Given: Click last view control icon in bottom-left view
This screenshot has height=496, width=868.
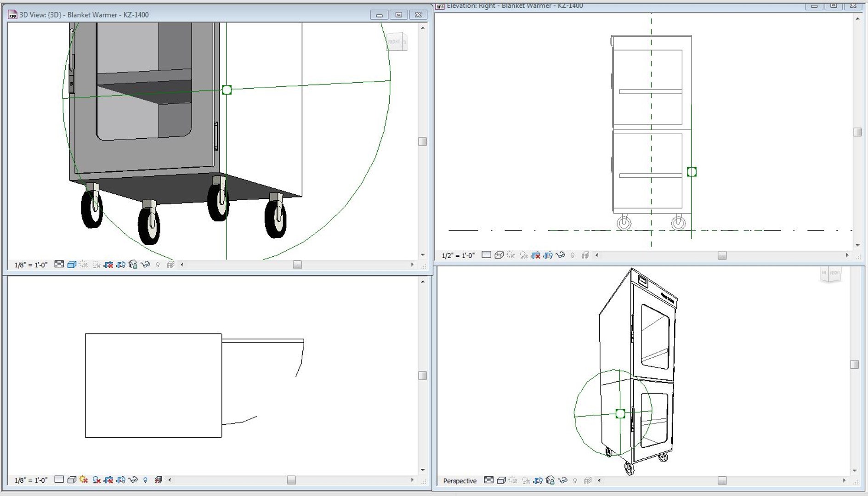Looking at the screenshot, I should pyautogui.click(x=158, y=479).
